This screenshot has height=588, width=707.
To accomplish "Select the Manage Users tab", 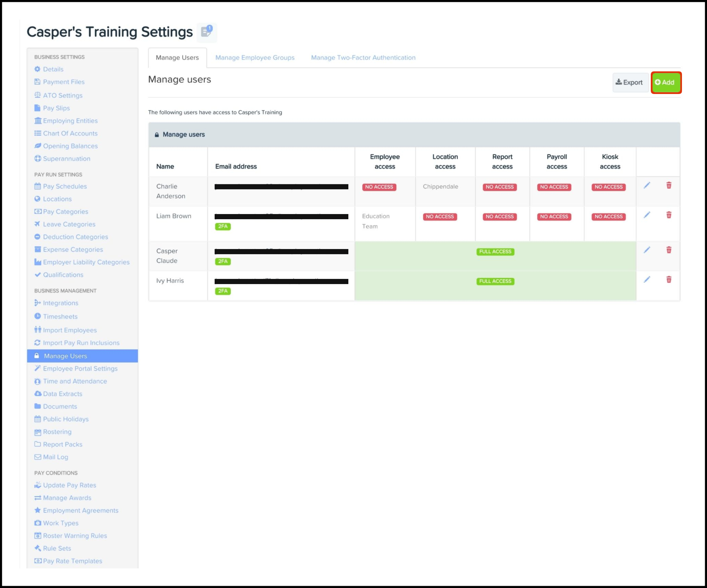I will coord(177,58).
